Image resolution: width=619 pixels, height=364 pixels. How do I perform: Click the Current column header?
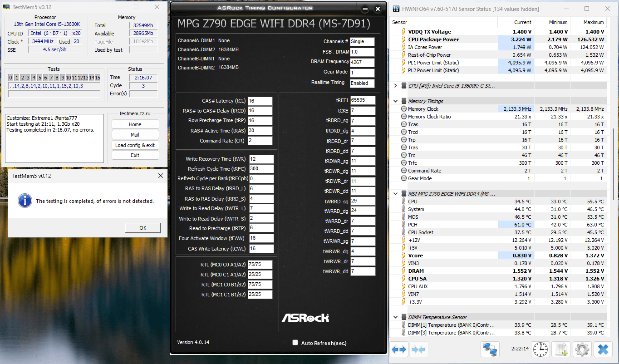tap(516, 22)
